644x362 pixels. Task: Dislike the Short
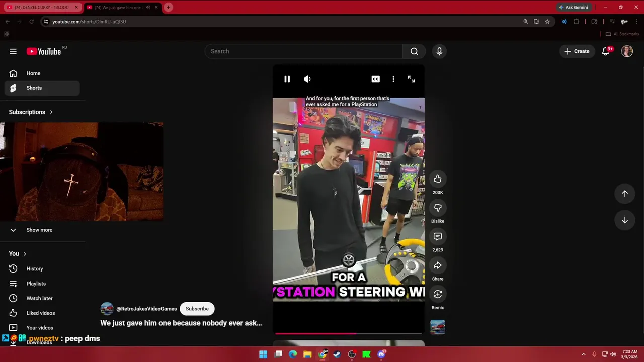[438, 208]
